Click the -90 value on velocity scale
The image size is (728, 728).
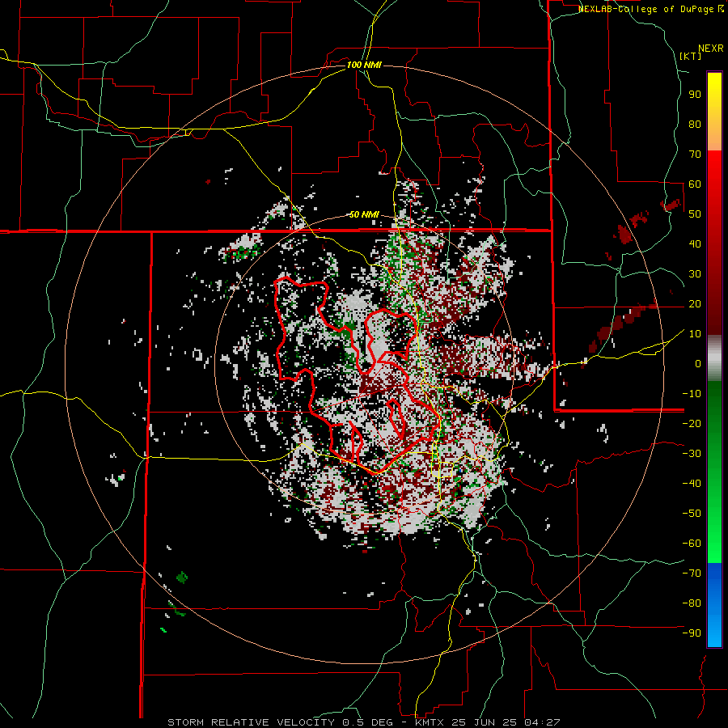692,633
